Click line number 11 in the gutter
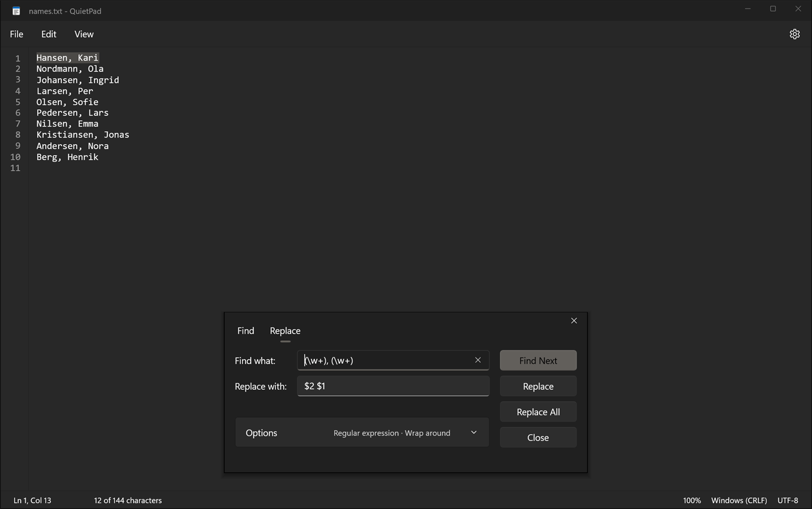 tap(15, 168)
